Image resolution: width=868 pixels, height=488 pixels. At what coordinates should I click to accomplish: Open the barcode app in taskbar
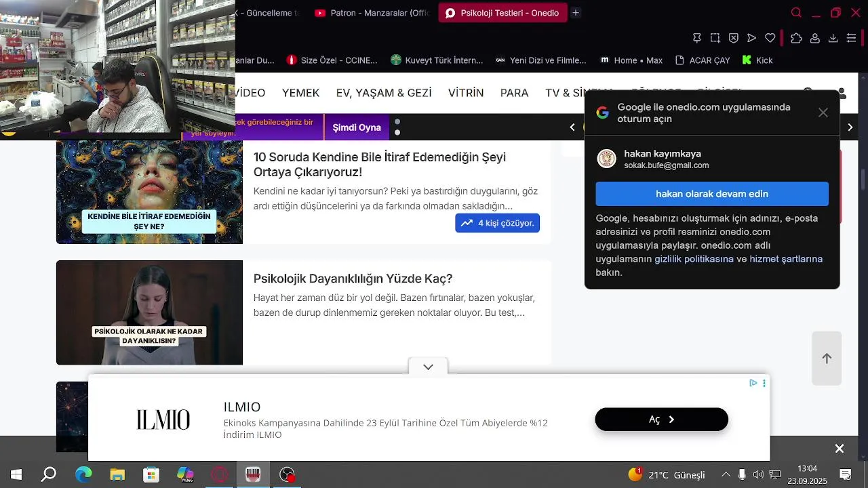click(253, 474)
